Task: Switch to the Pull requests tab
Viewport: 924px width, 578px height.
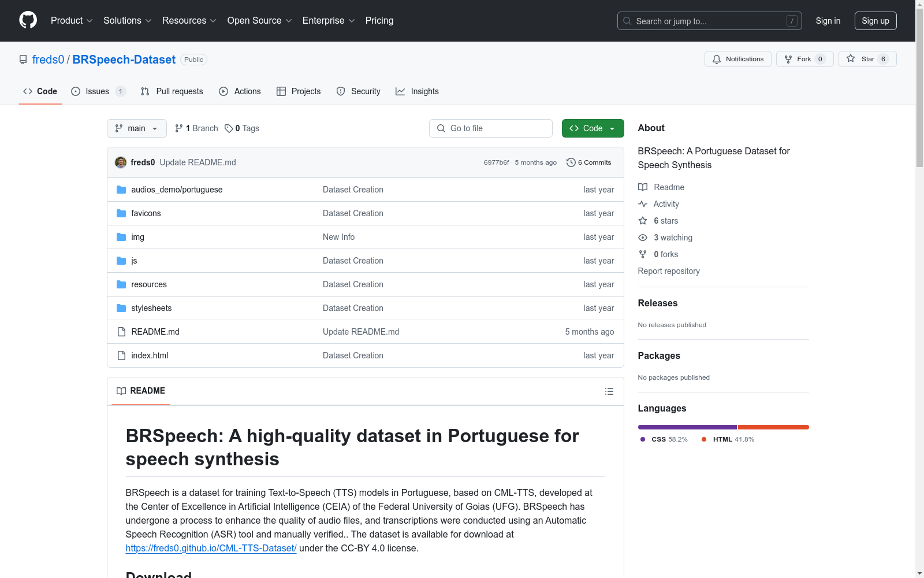Action: click(172, 91)
